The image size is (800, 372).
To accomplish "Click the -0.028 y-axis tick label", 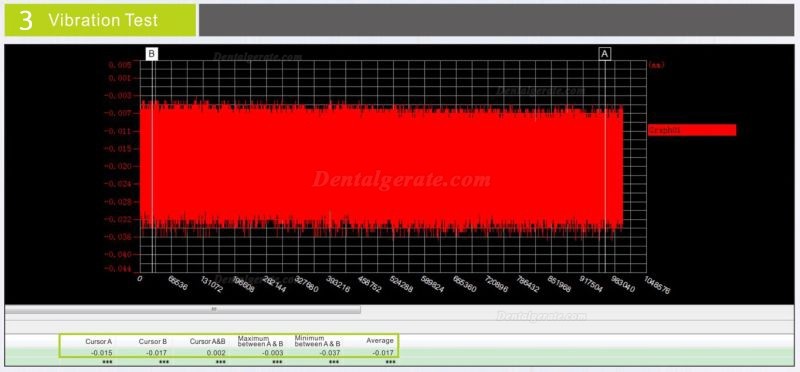I will click(117, 202).
